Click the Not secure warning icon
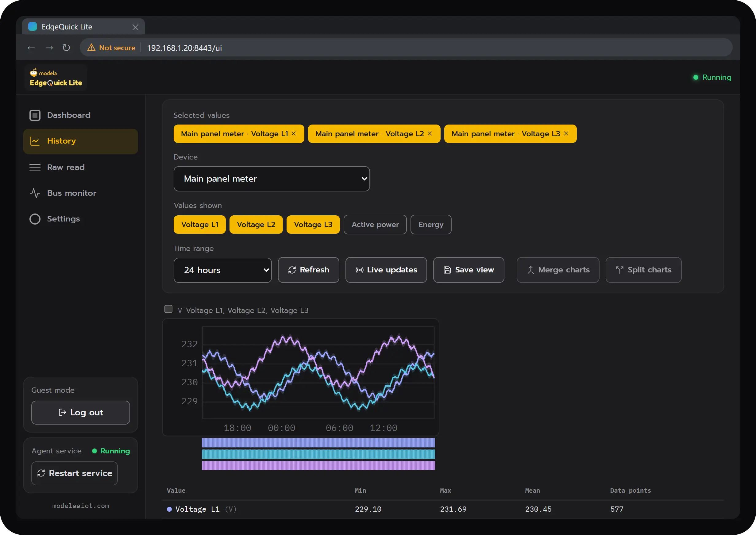 91,48
